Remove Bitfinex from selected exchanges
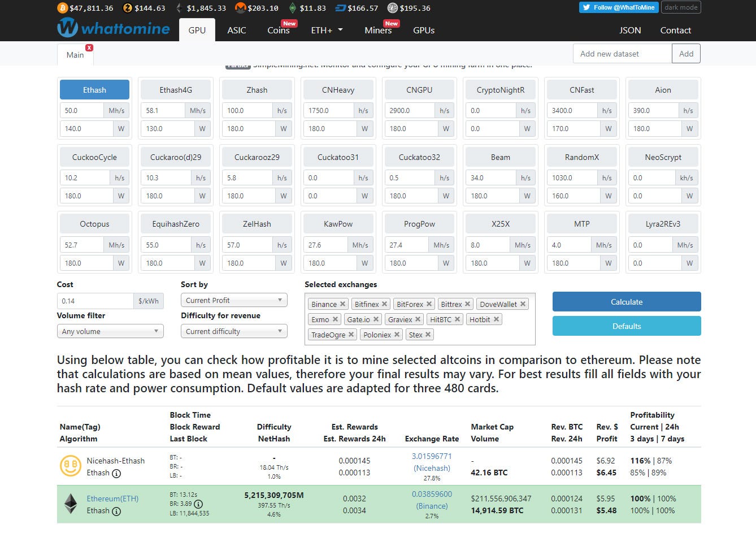The width and height of the screenshot is (756, 533). (384, 304)
